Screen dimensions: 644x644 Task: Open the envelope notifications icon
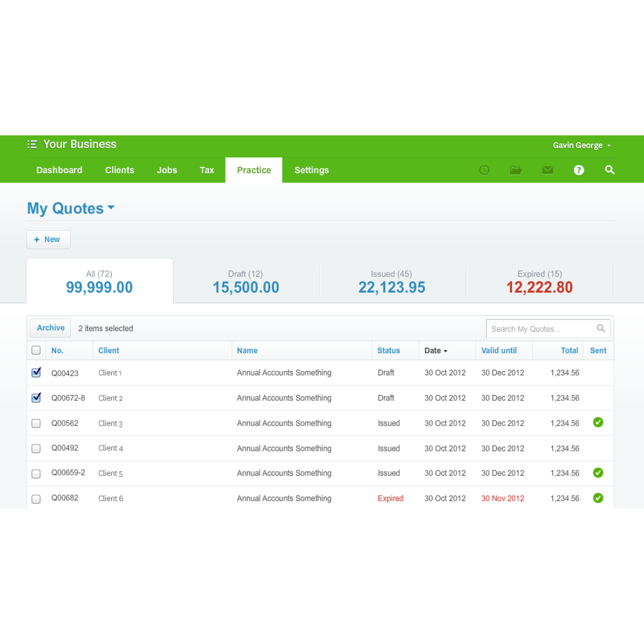tap(547, 170)
